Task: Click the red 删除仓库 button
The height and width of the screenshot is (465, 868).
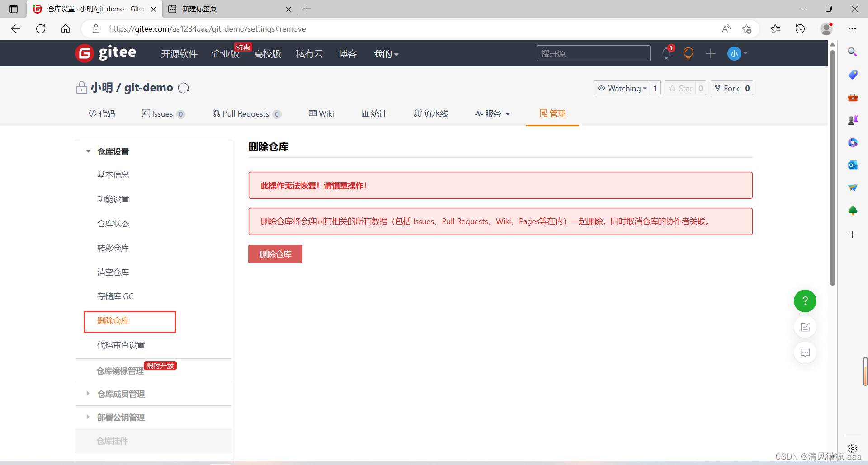Action: 275,254
